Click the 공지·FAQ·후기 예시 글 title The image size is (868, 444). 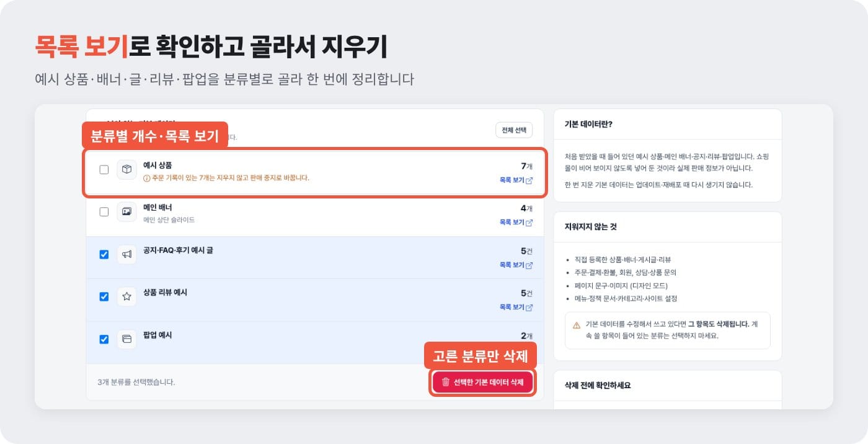point(178,250)
